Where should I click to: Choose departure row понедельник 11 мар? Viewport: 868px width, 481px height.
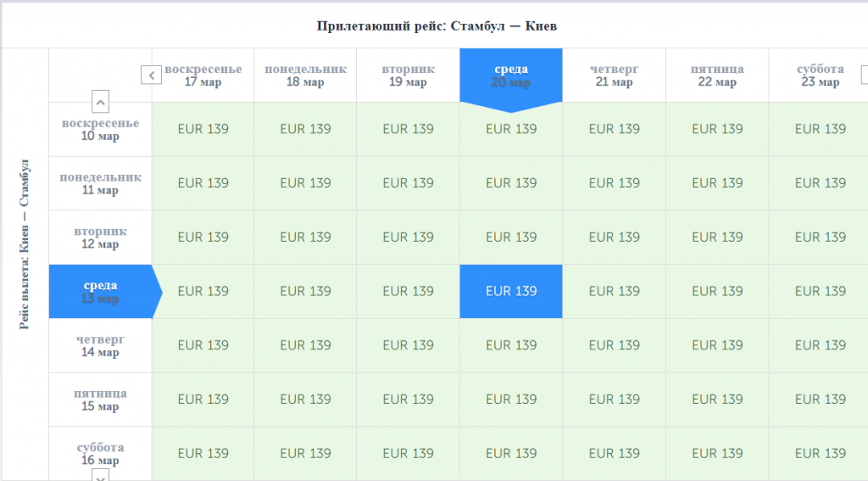pyautogui.click(x=100, y=183)
